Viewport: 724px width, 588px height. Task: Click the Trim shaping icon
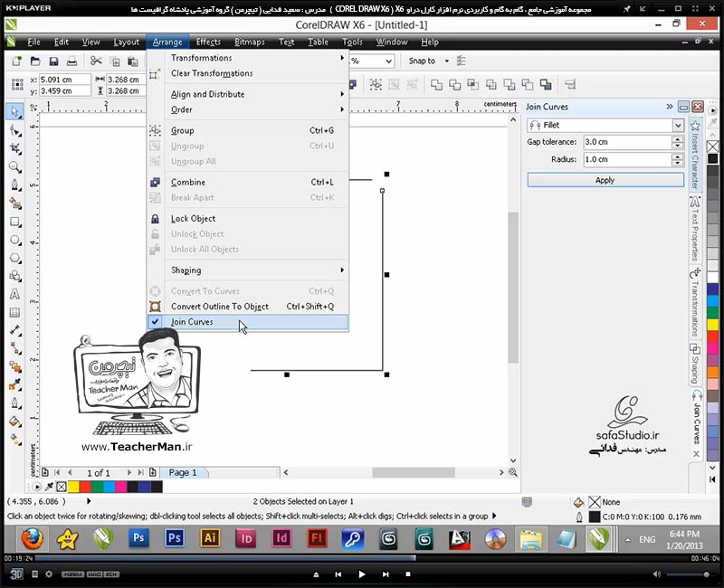pos(454,84)
